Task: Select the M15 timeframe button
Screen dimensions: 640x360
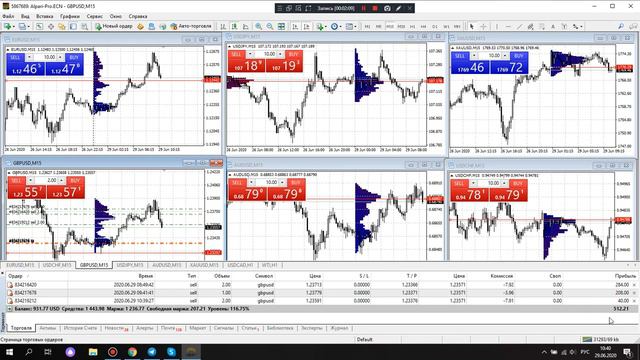Action: pos(390,27)
